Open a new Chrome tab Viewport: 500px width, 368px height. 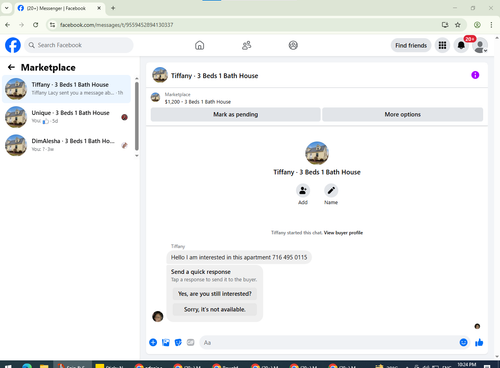113,8
